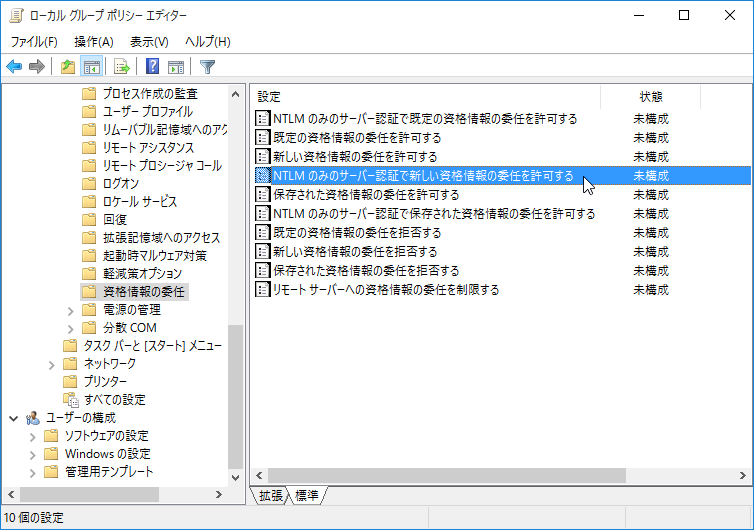Switch to the 拡張 tab

271,495
